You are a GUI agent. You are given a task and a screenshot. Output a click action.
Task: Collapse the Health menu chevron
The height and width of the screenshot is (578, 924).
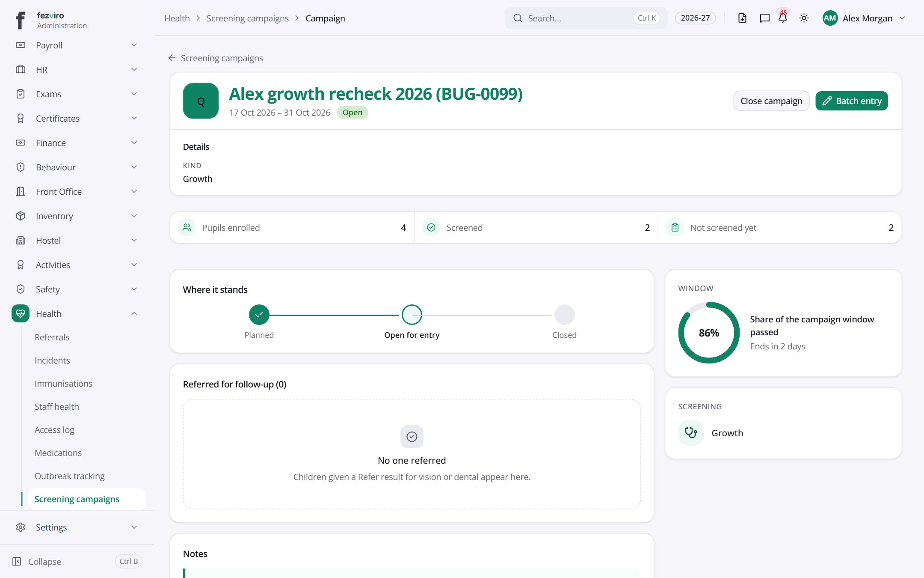pos(134,313)
